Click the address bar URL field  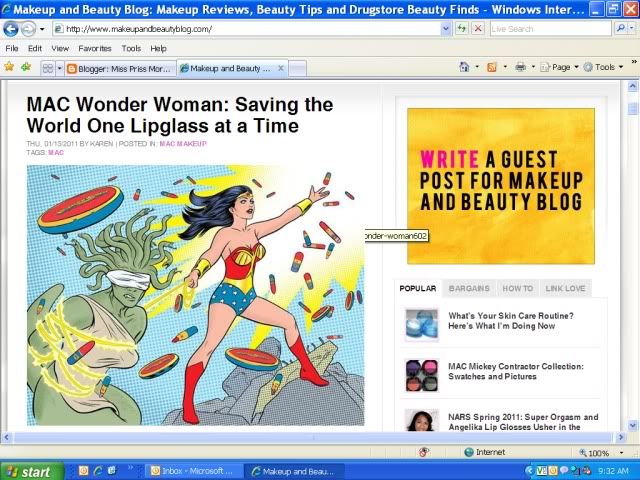[x=247, y=29]
